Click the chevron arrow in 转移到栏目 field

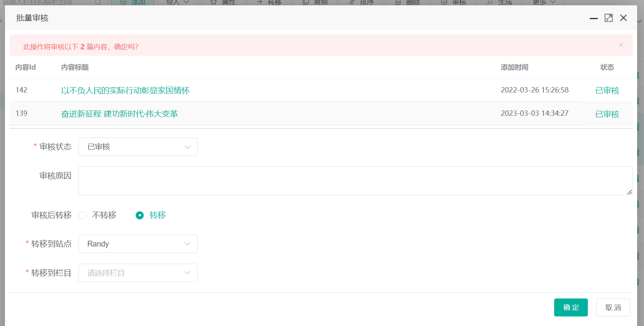187,273
